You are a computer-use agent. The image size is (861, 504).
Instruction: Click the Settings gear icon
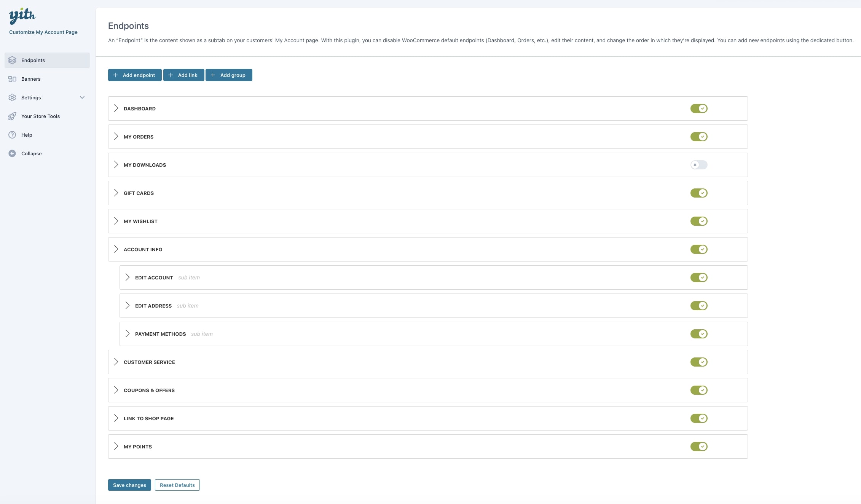point(12,97)
